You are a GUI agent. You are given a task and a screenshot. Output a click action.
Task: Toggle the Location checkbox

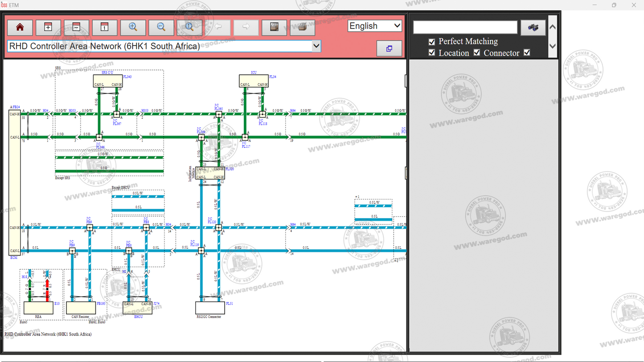pos(431,53)
